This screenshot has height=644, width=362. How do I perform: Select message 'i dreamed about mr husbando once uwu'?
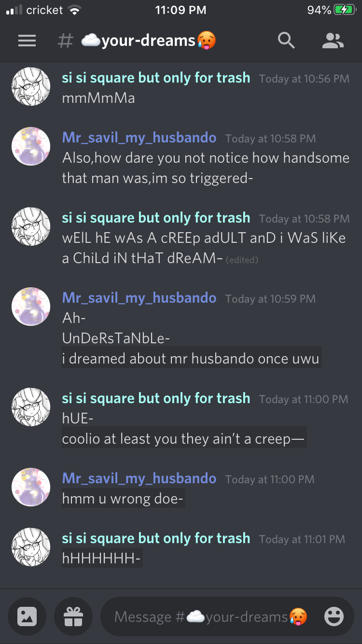pos(191,359)
